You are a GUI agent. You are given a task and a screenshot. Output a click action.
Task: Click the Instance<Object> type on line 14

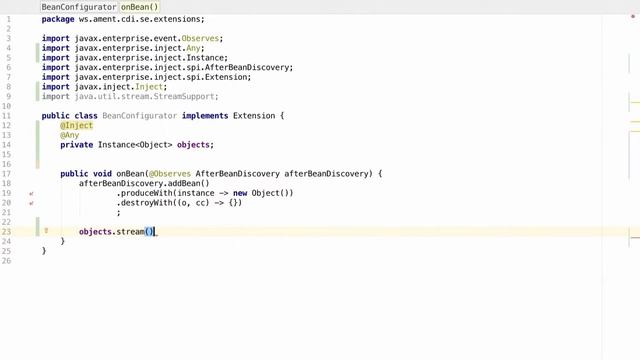click(x=135, y=145)
